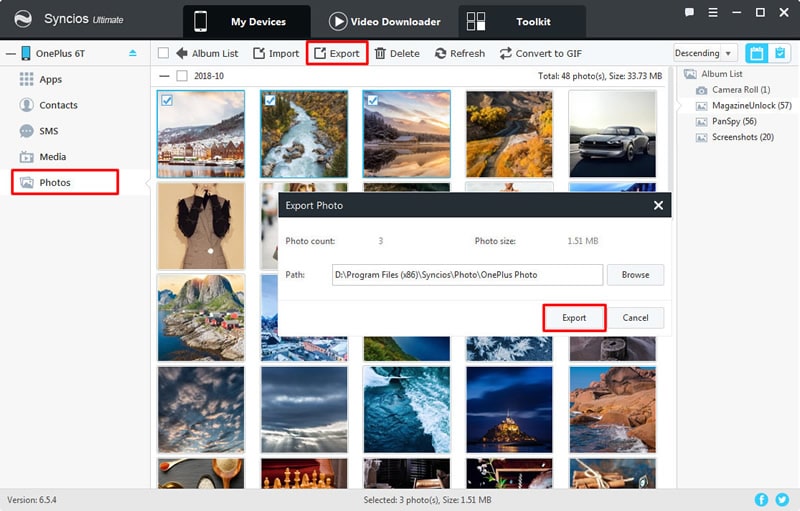Open MagazineUnlock (57) album
The image size is (800, 511).
(744, 106)
